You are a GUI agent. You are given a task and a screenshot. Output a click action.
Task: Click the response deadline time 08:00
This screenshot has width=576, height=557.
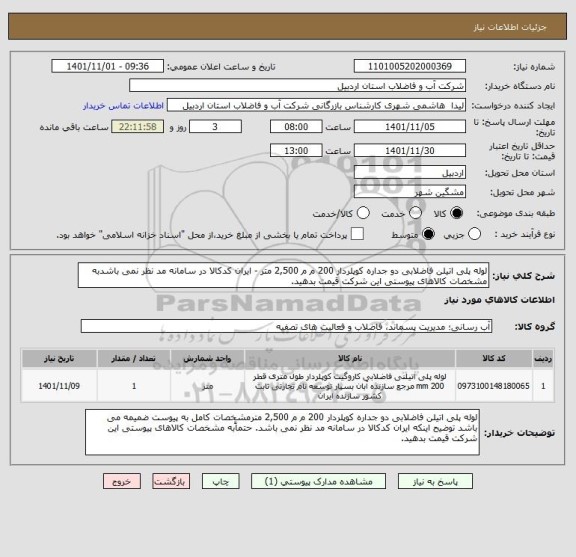click(x=296, y=127)
